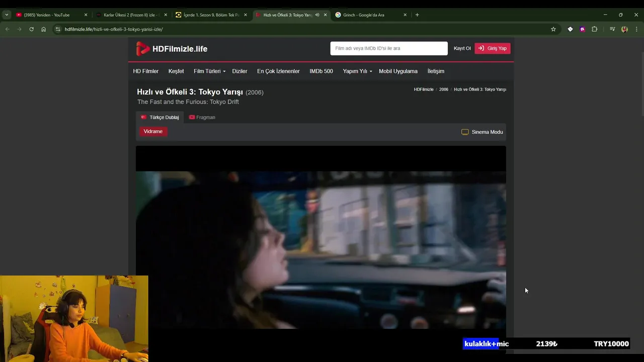
Task: Close the YouTube Yeniden tab
Action: click(x=86, y=15)
